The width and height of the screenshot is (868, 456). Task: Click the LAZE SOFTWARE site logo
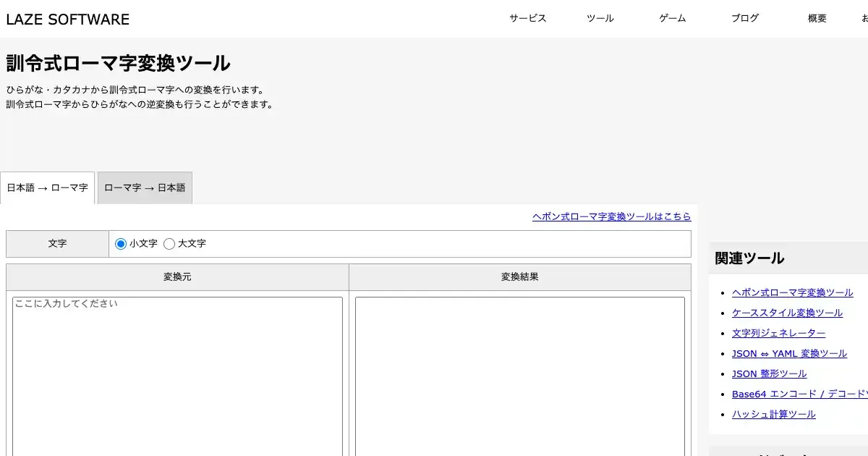coord(68,20)
